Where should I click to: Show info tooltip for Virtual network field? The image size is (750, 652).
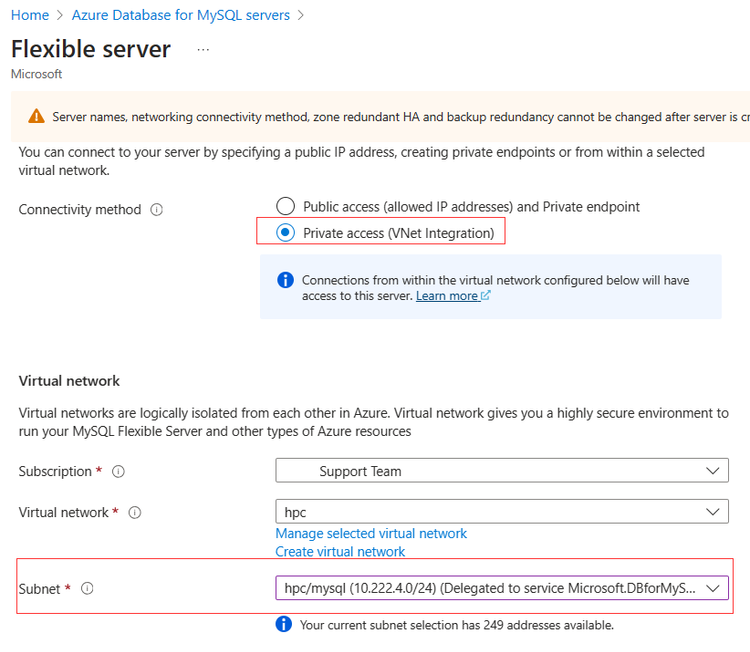135,513
